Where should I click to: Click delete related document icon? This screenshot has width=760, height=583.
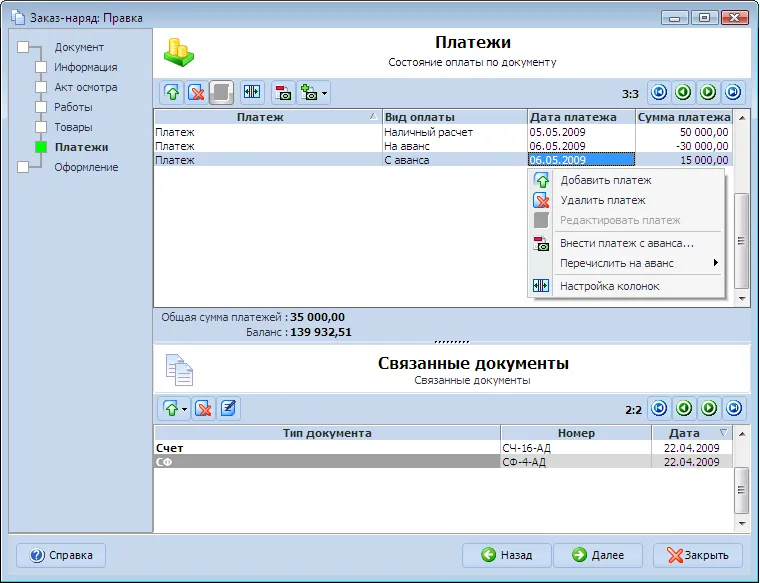pos(204,409)
